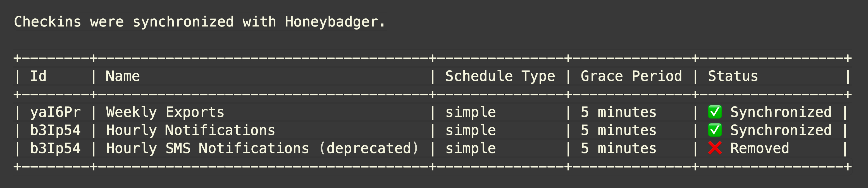Viewport: 868px width, 188px height.
Task: Click the Grace Period column header
Action: click(x=631, y=76)
